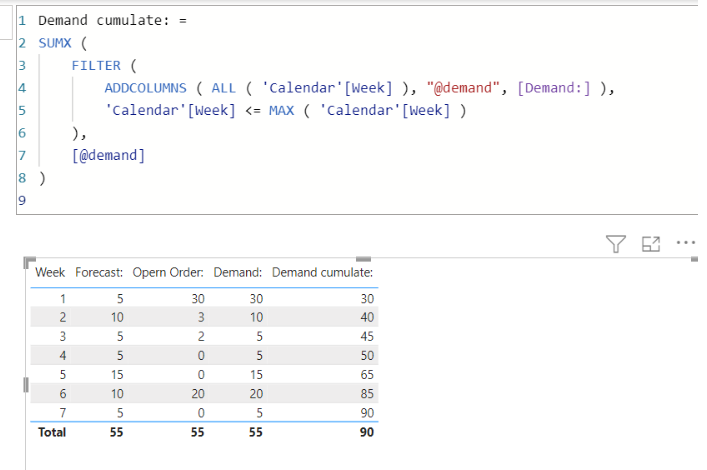Click Total Demand cumulate value 90
The height and width of the screenshot is (470, 707).
367,432
